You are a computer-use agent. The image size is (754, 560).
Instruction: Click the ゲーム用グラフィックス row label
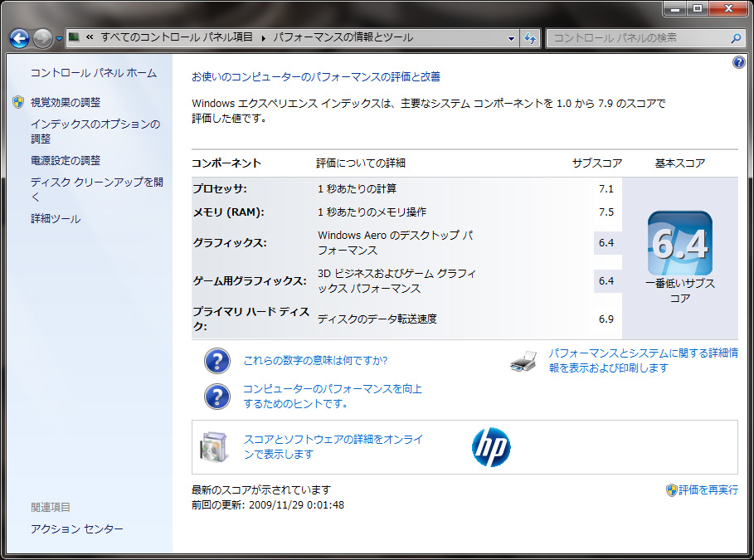pos(250,281)
